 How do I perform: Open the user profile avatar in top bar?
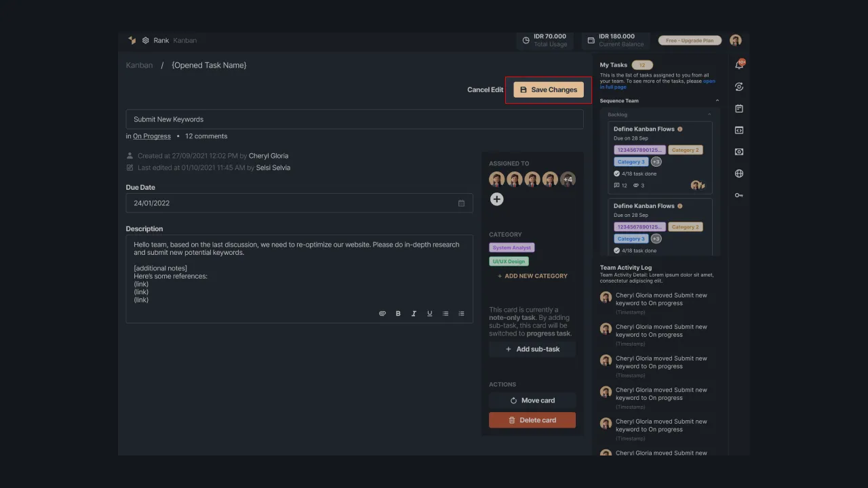735,40
